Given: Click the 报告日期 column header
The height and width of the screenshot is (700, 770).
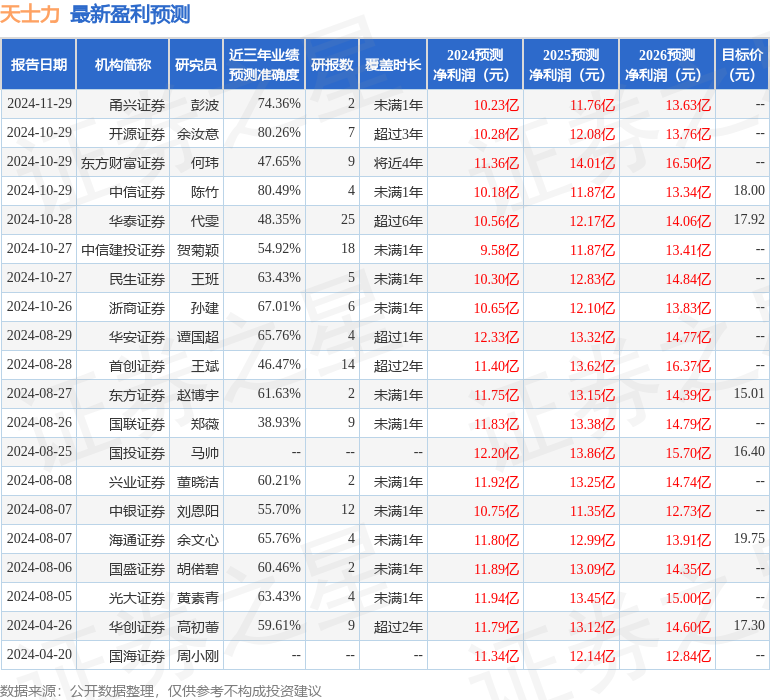Looking at the screenshot, I should pos(39,65).
